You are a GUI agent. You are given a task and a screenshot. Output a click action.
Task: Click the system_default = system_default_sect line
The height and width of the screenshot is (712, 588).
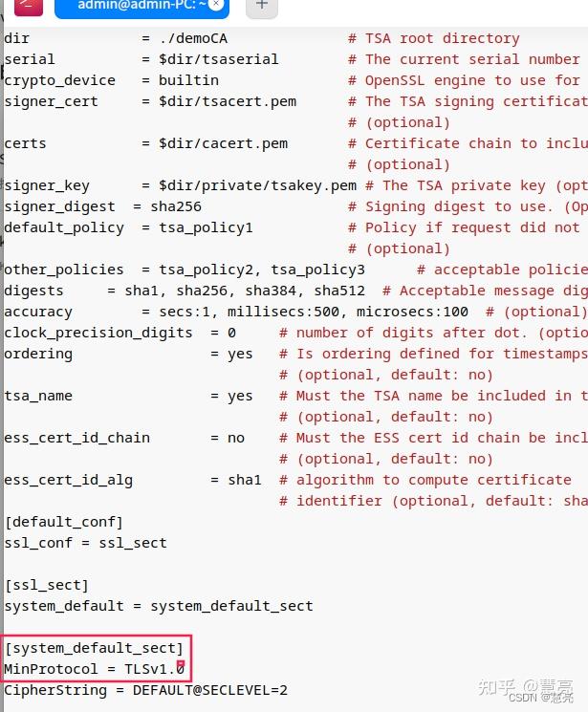159,606
